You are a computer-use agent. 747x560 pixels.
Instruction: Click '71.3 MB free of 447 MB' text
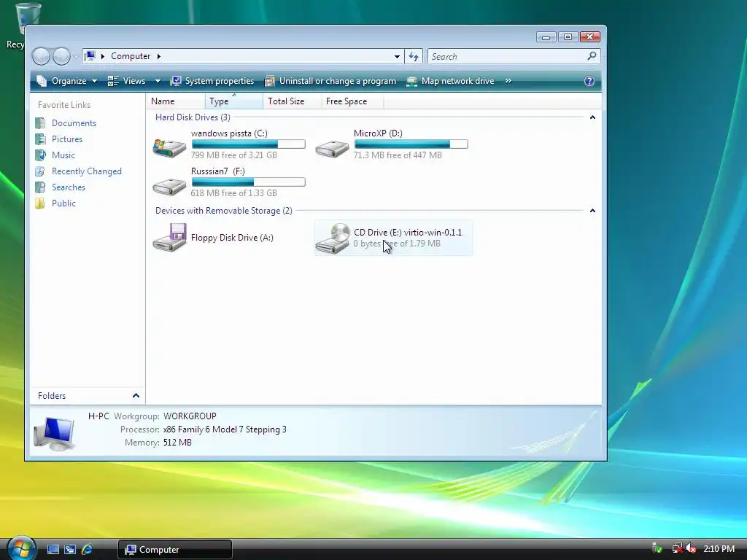[398, 155]
